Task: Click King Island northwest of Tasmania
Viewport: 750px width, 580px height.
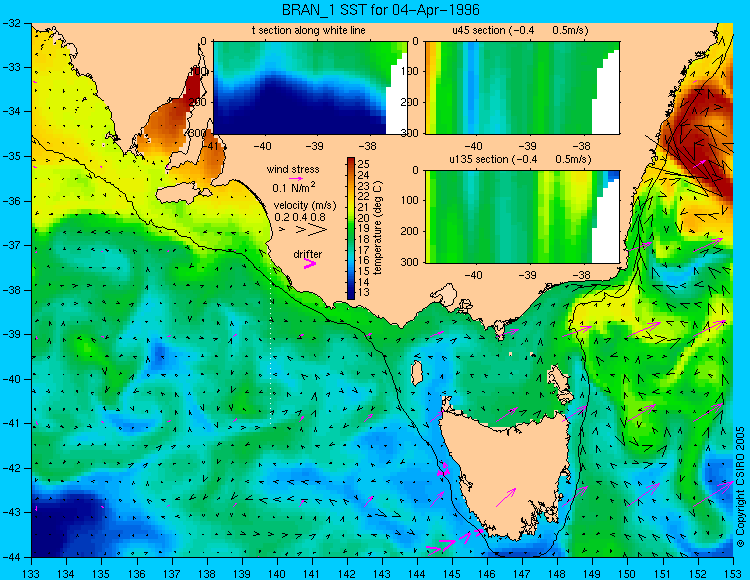Action: [417, 373]
